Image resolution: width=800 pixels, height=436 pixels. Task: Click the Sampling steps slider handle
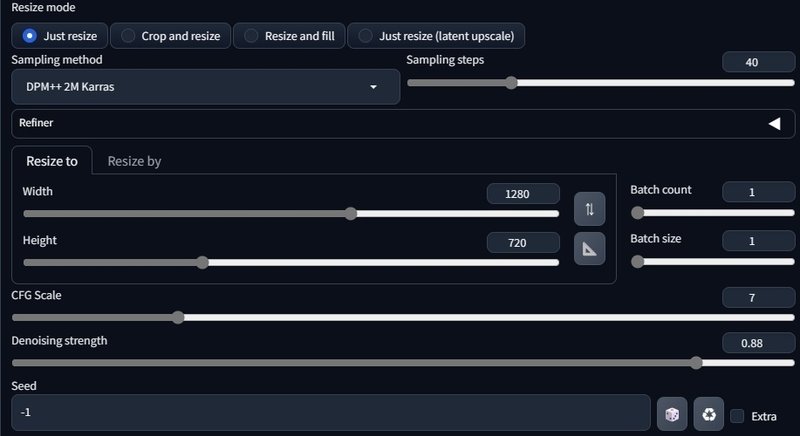tap(511, 83)
